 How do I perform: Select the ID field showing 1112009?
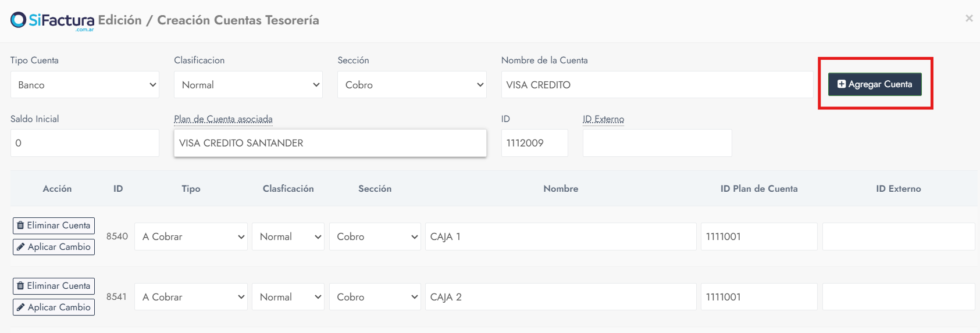534,143
